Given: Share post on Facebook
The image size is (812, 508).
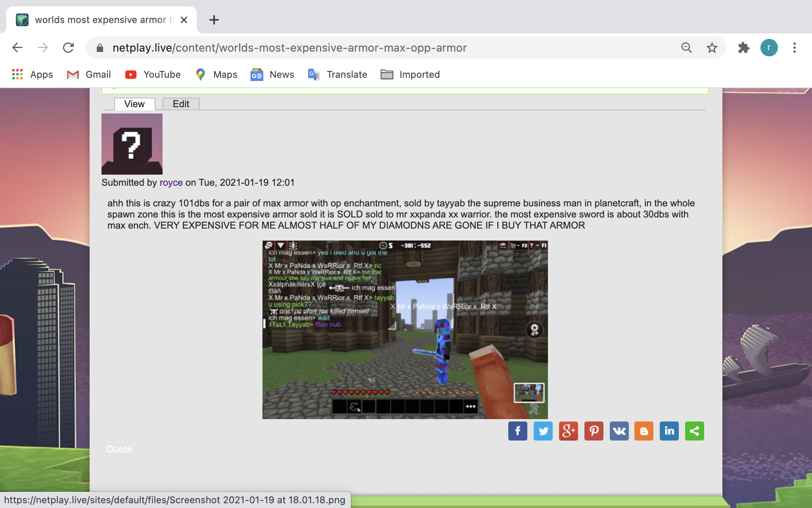Looking at the screenshot, I should [x=518, y=431].
